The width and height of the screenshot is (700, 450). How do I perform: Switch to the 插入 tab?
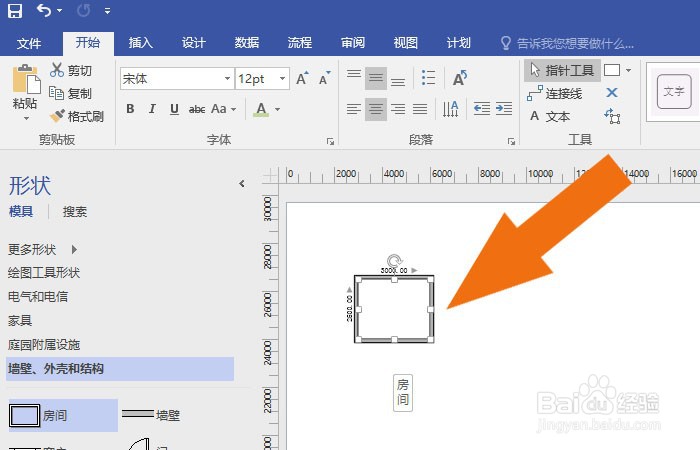[141, 43]
